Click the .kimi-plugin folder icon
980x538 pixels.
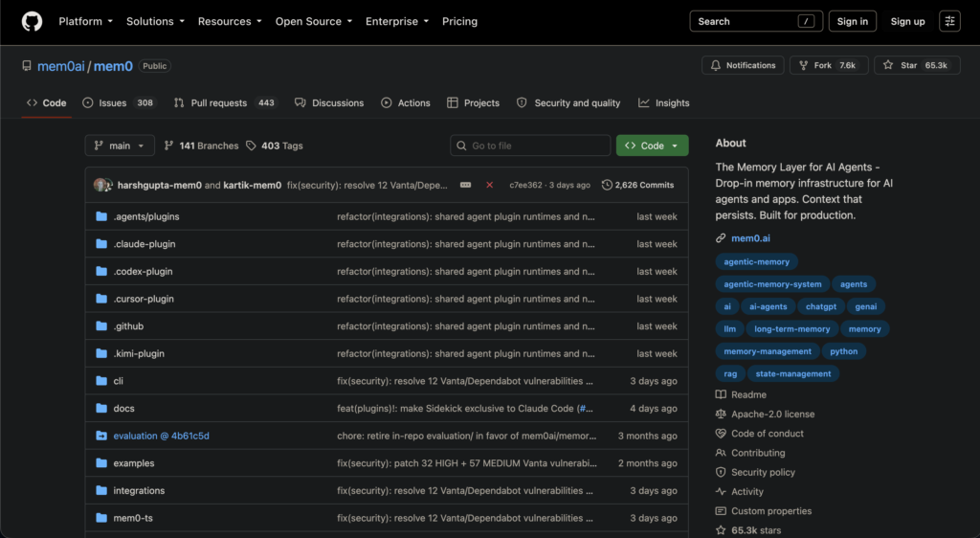(x=101, y=353)
